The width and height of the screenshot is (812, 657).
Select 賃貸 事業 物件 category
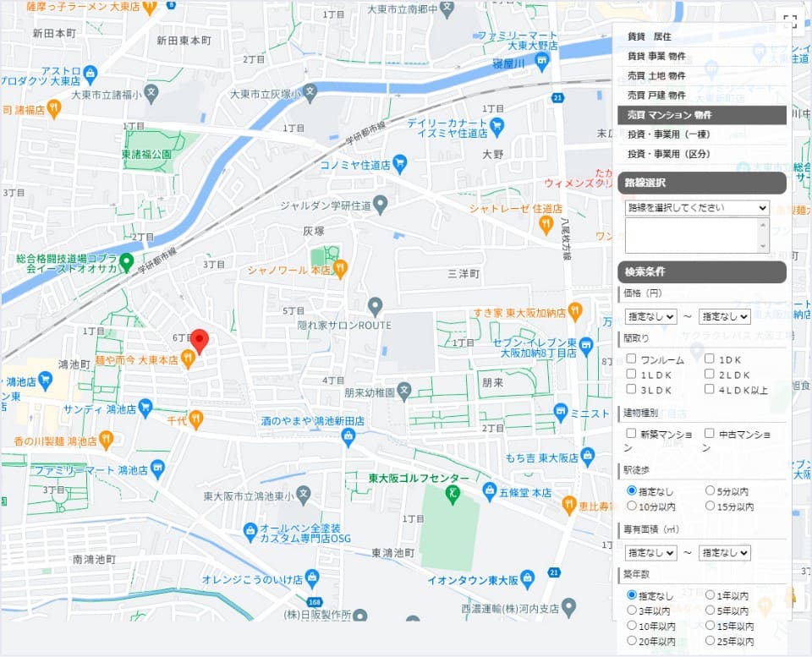[x=702, y=56]
